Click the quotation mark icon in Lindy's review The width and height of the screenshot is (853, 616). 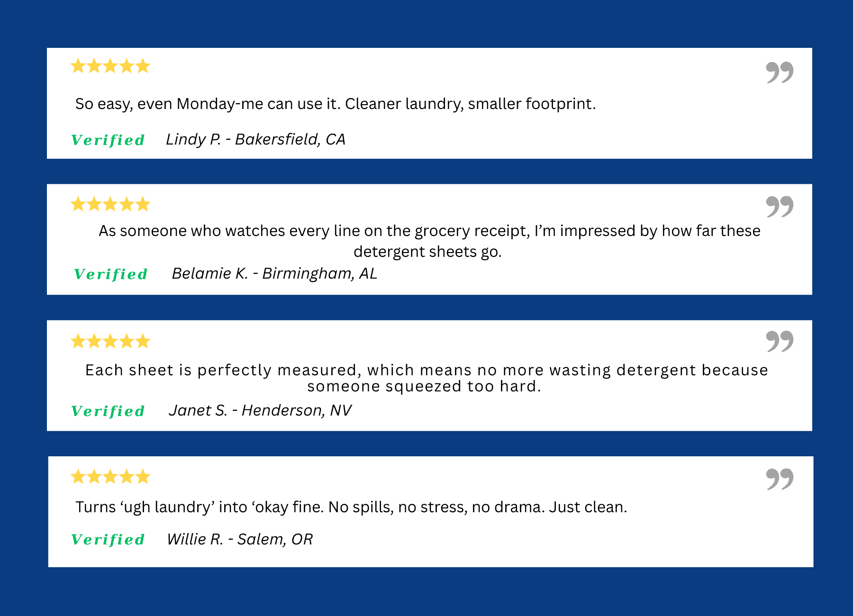[780, 72]
